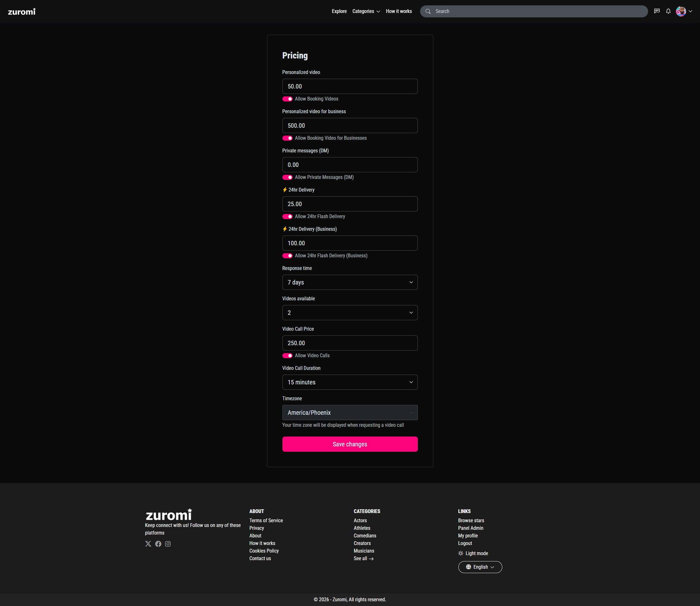
Task: Toggle Allow Video Calls switch
Action: tap(287, 355)
